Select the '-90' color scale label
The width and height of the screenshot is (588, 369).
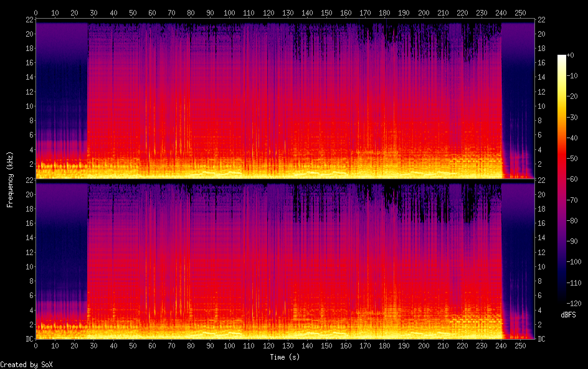tap(572, 241)
